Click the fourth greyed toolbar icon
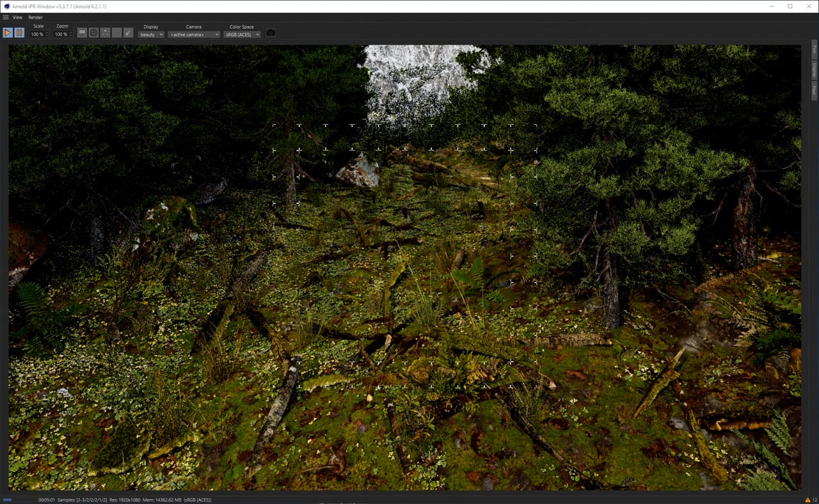This screenshot has height=504, width=819. pyautogui.click(x=116, y=33)
